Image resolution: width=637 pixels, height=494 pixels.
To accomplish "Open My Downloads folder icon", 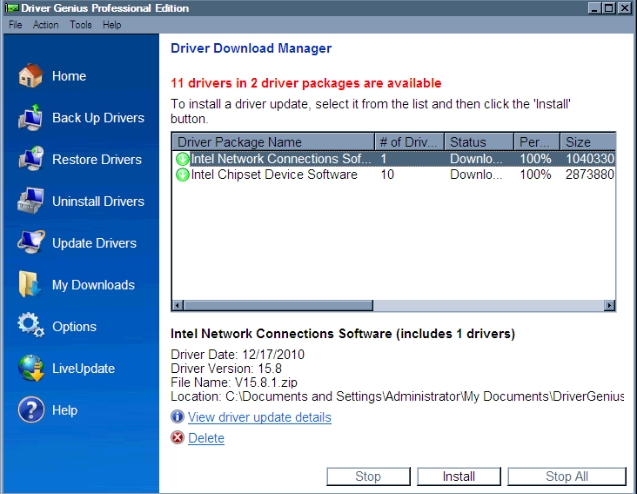I will point(31,285).
